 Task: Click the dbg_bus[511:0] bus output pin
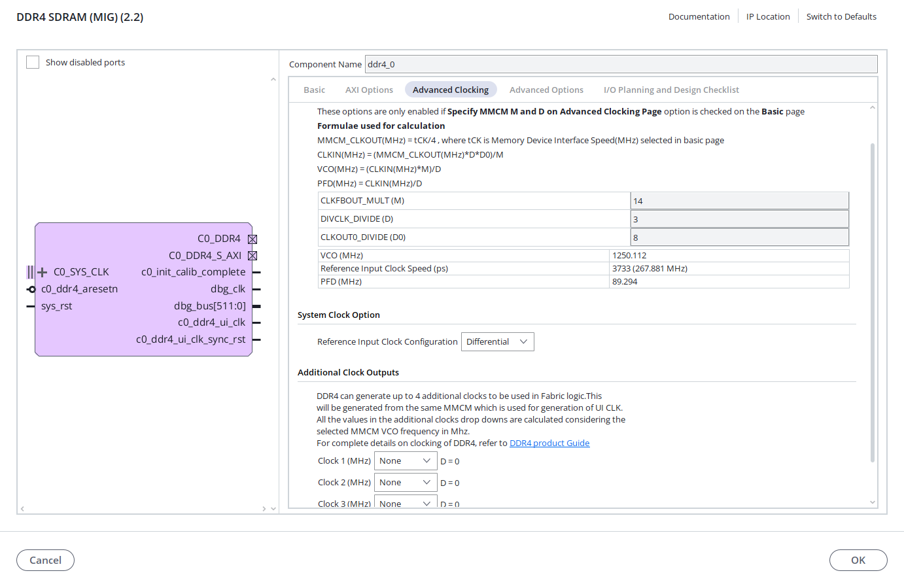pos(256,306)
